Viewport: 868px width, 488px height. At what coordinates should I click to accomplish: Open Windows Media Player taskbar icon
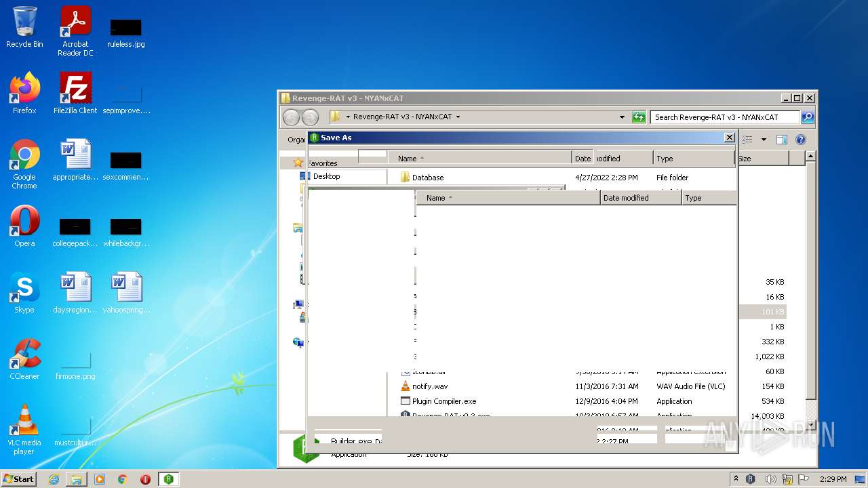[x=100, y=479]
